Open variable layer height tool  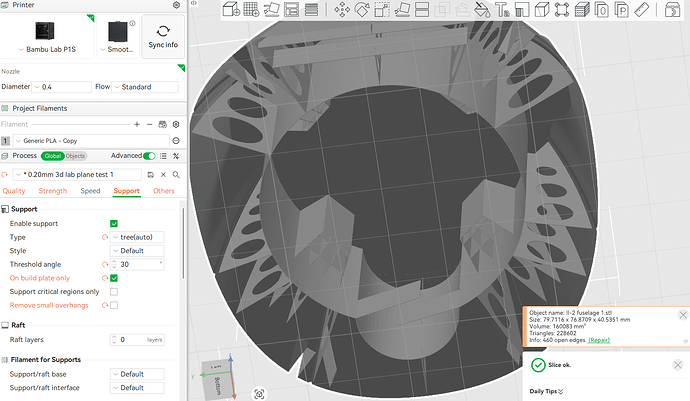[x=311, y=9]
